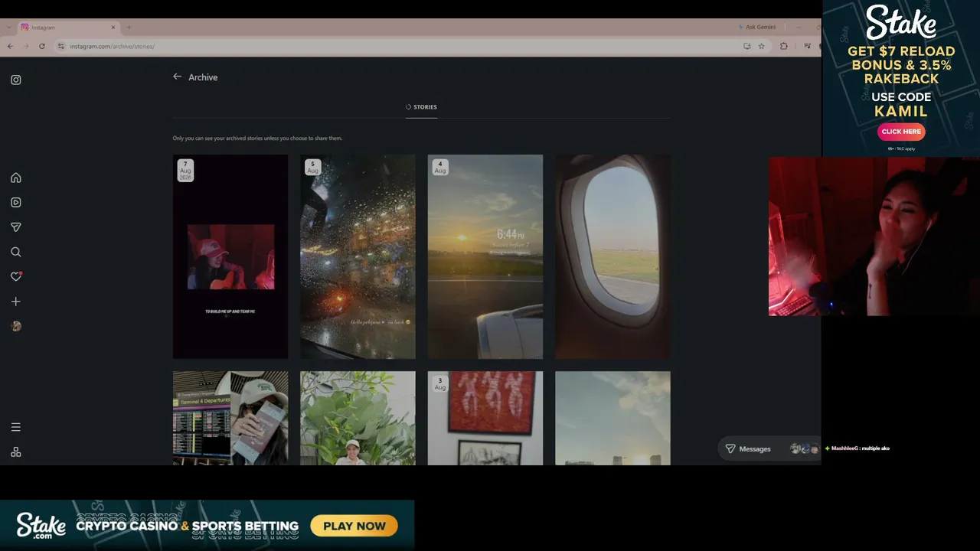Open Reels from the sidebar

15,203
